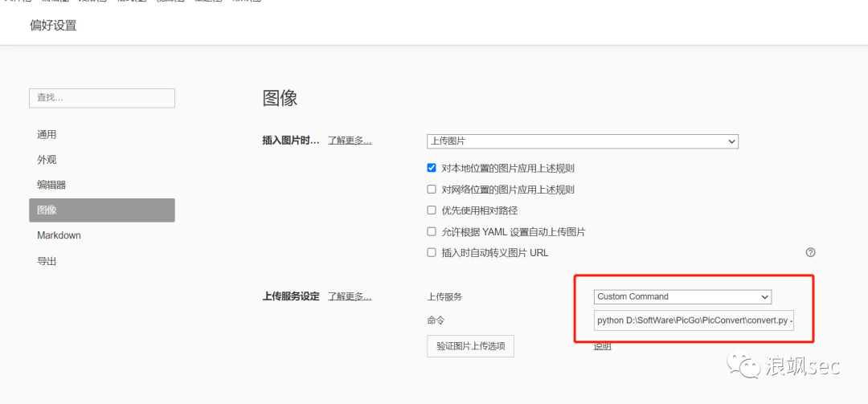
Task: Click the 插入图片时 section label
Action: (x=291, y=141)
